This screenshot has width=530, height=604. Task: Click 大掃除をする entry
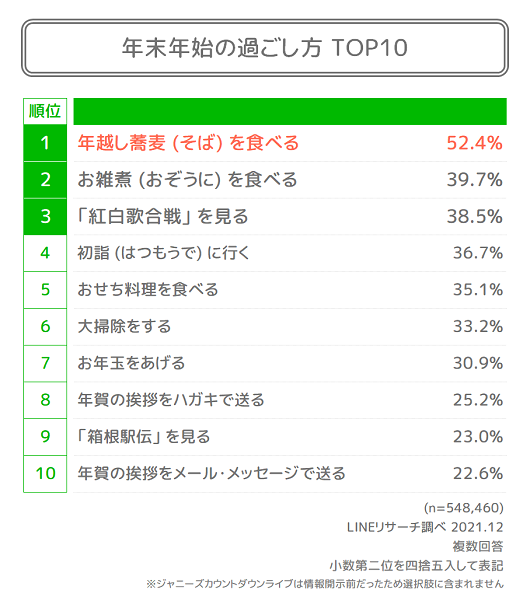[124, 326]
